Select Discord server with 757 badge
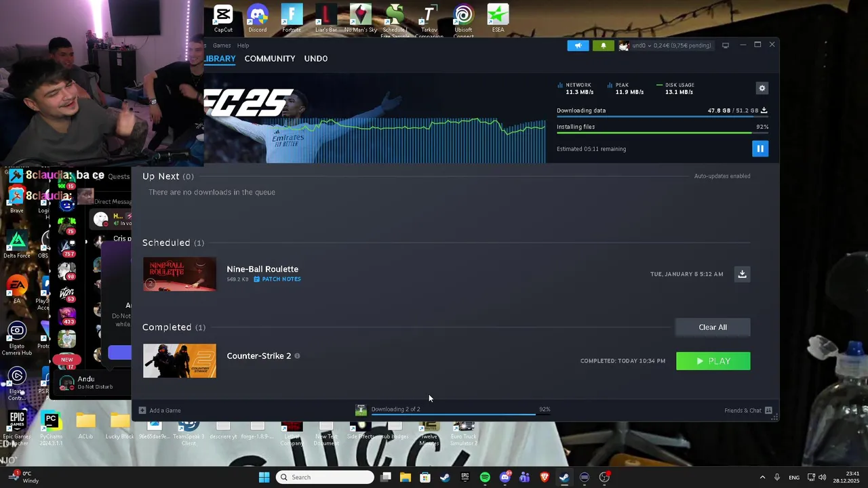Screen dimensions: 868x488 click(x=67, y=247)
